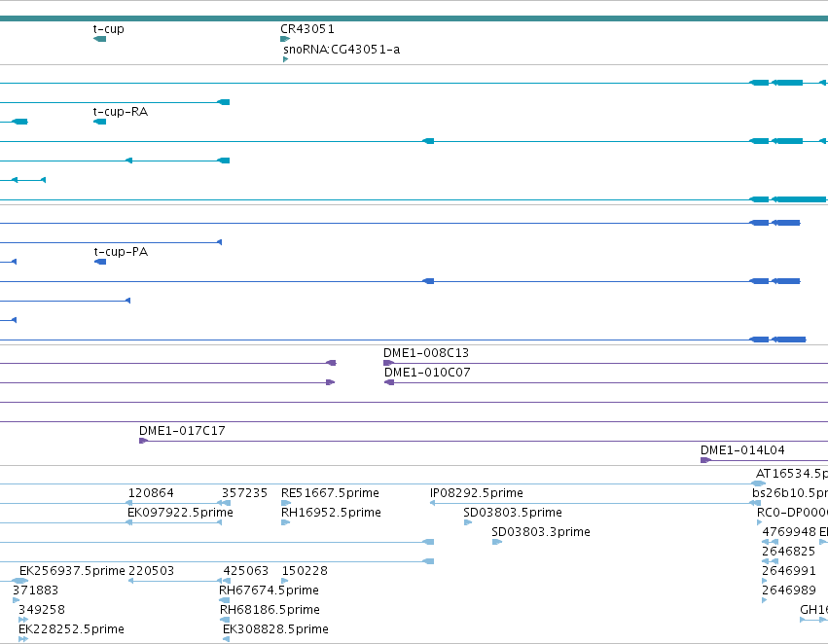Click the 371883 EST arrow glyph
The height and width of the screenshot is (644, 828).
pos(16,600)
